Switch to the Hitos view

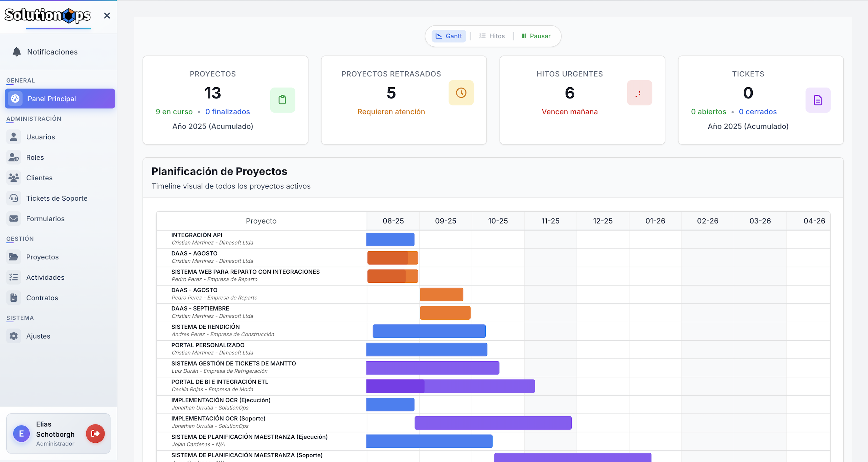point(492,36)
